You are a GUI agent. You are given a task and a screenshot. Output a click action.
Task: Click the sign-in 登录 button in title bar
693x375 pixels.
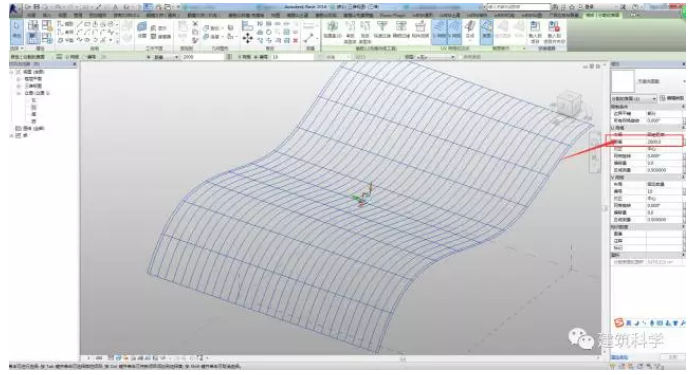tap(589, 7)
